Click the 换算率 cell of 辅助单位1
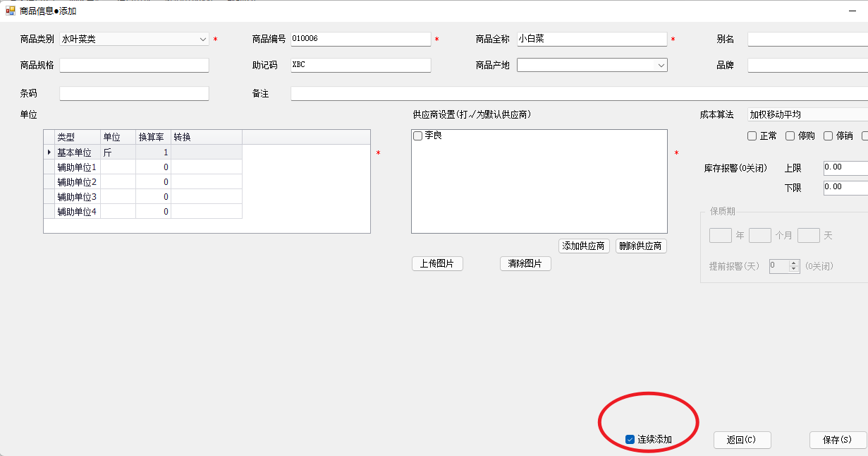This screenshot has width=868, height=456. pos(153,167)
